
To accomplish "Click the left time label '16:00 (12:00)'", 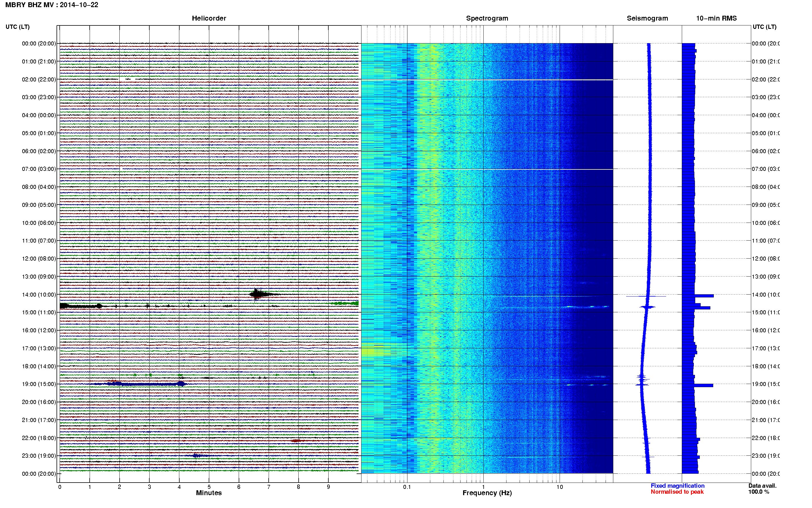I will point(39,331).
